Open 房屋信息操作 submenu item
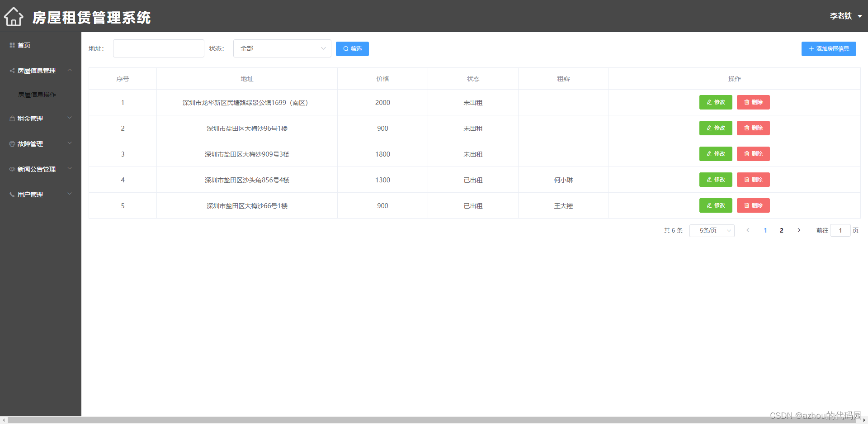Viewport: 868px width, 424px height. tap(37, 95)
